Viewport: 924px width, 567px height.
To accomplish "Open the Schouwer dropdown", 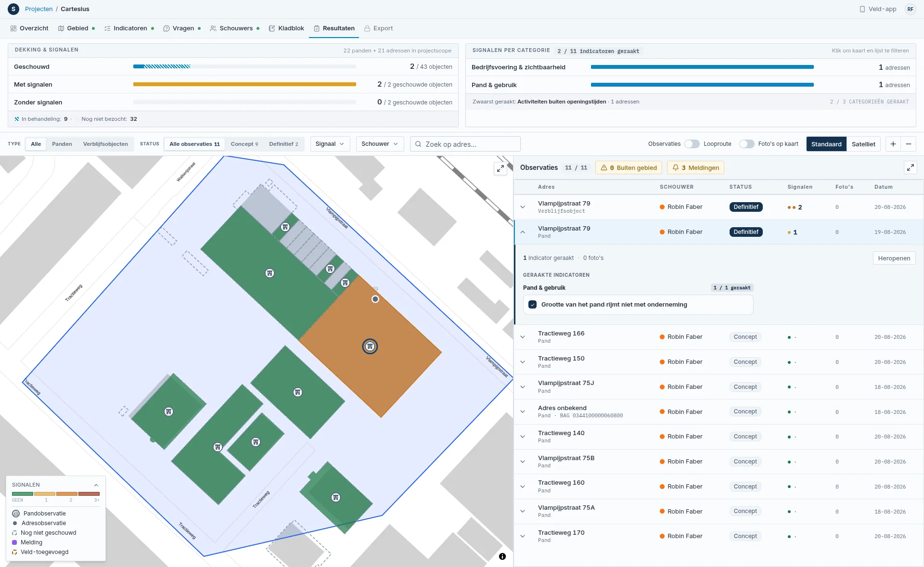I will click(x=380, y=144).
